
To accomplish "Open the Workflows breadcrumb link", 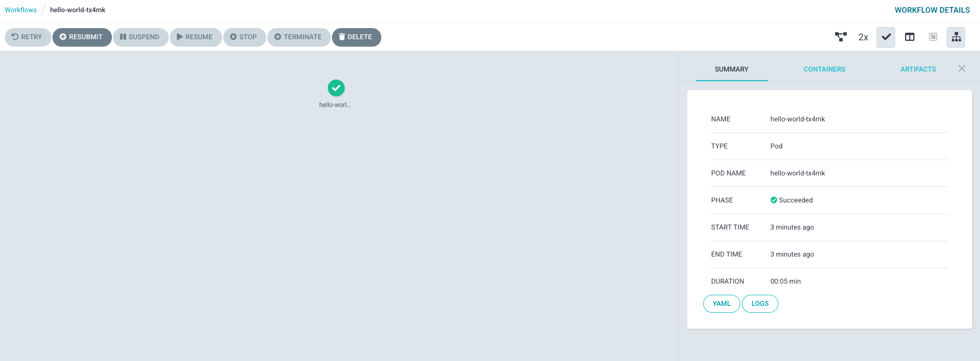I will pyautogui.click(x=21, y=10).
